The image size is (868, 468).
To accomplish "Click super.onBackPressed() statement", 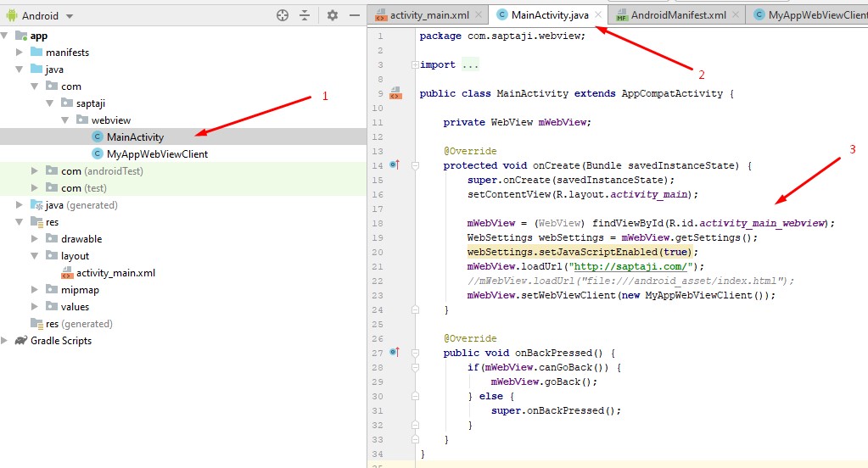I will 557,410.
